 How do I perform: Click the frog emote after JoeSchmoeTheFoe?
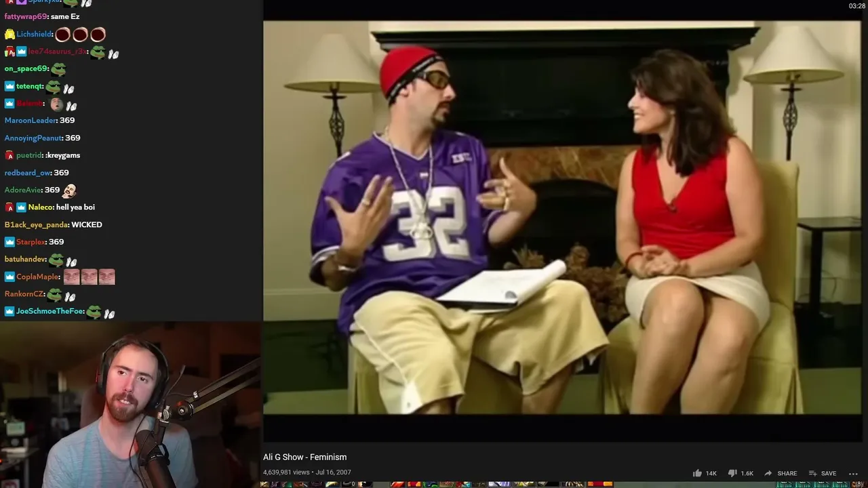point(94,312)
